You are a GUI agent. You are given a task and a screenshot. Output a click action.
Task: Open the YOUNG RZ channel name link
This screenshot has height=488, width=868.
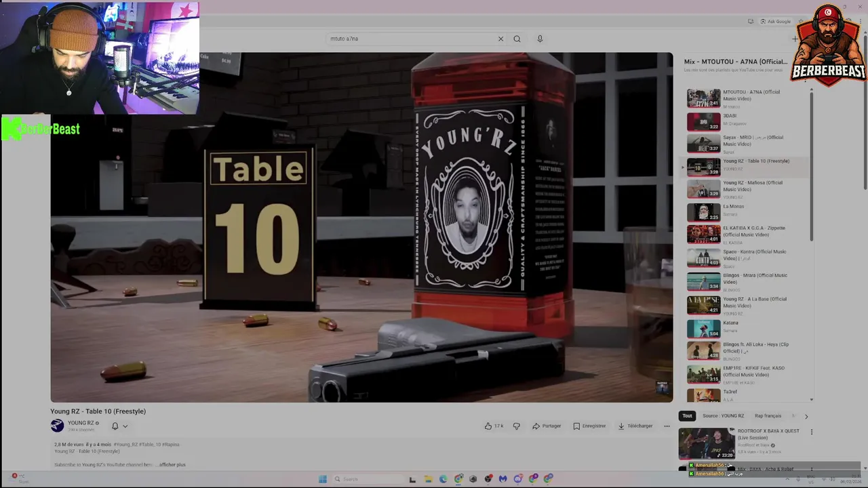pyautogui.click(x=81, y=423)
